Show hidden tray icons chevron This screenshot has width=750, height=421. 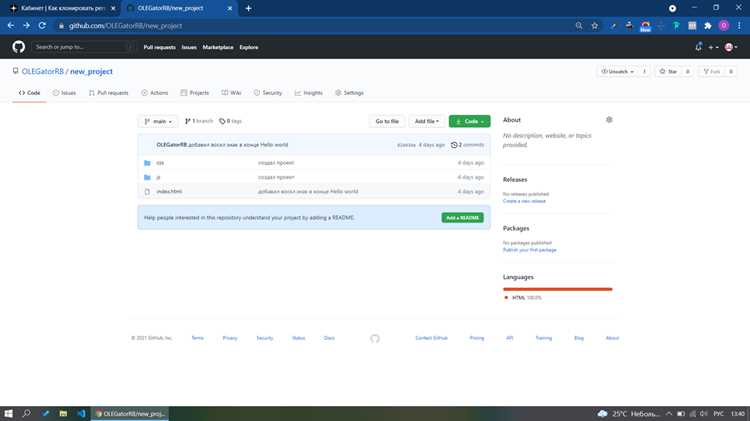(669, 413)
